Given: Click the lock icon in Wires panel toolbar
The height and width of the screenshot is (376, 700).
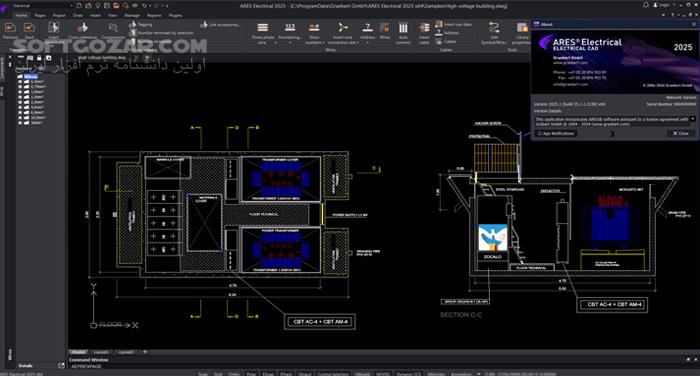Looking at the screenshot, I should click(x=39, y=58).
